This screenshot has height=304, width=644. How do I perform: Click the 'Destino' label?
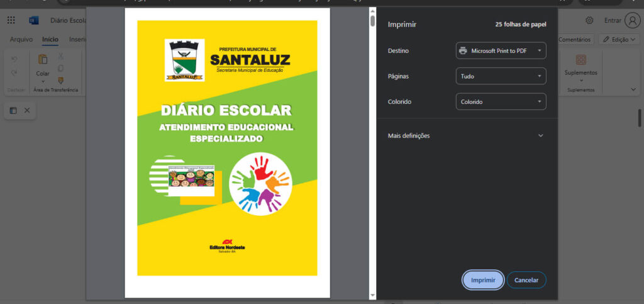click(x=398, y=51)
